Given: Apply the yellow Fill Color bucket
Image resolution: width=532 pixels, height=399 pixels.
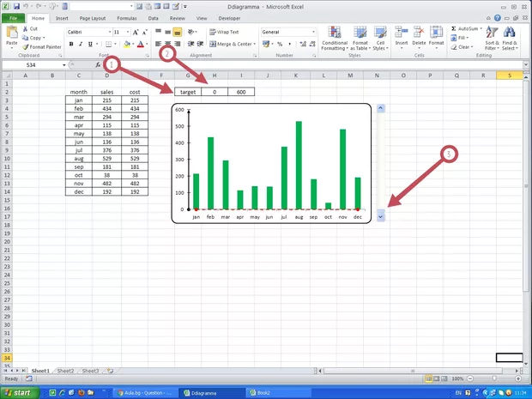Looking at the screenshot, I should [x=127, y=44].
